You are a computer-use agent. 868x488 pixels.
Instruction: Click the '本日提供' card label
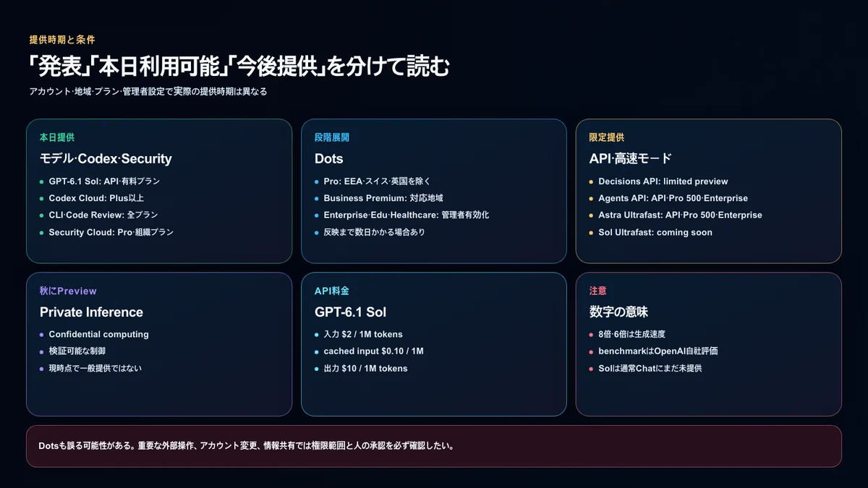pos(57,137)
